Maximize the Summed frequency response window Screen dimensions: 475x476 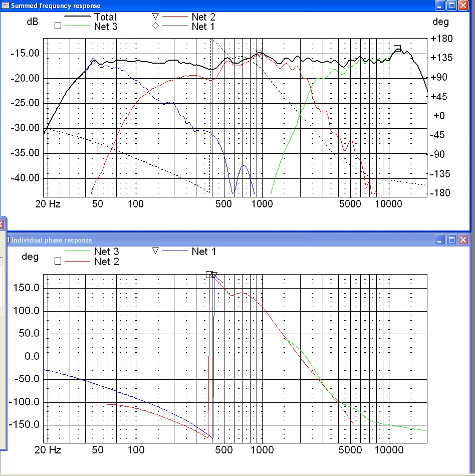[x=451, y=6]
